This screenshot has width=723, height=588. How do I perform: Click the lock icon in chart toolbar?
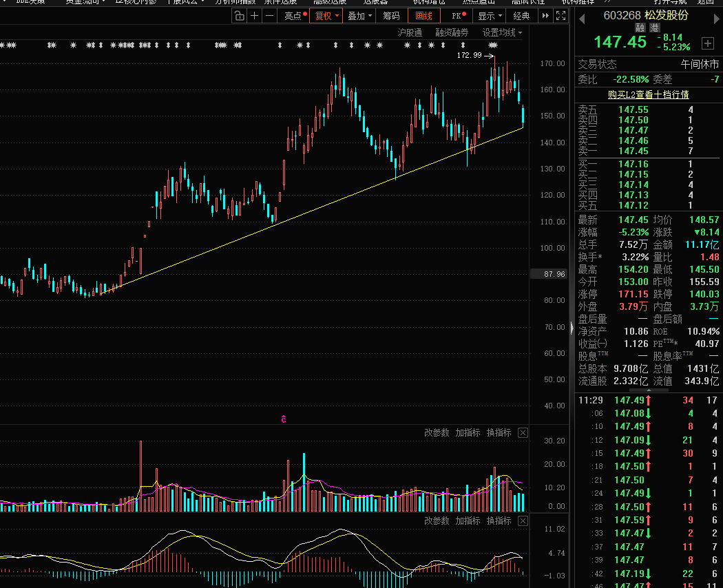tap(239, 16)
